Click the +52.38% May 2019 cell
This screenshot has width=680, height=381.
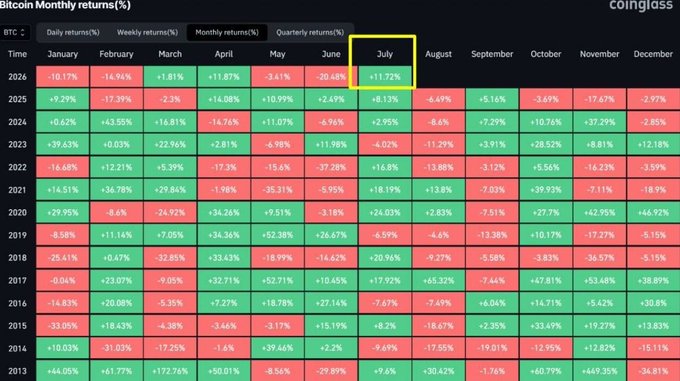click(278, 235)
